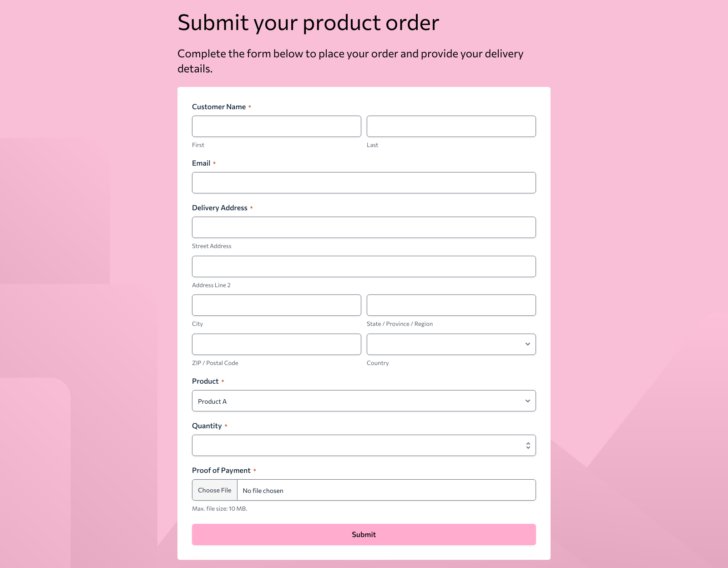The image size is (728, 568).
Task: Open the Product dropdown showing Product A
Action: [364, 401]
